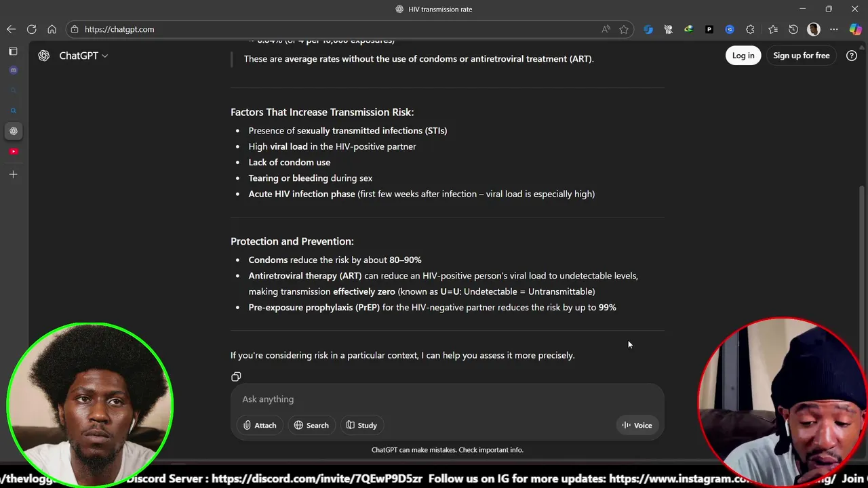The image size is (868, 488).
Task: Open the tab actions menu icon
Action: (13, 51)
